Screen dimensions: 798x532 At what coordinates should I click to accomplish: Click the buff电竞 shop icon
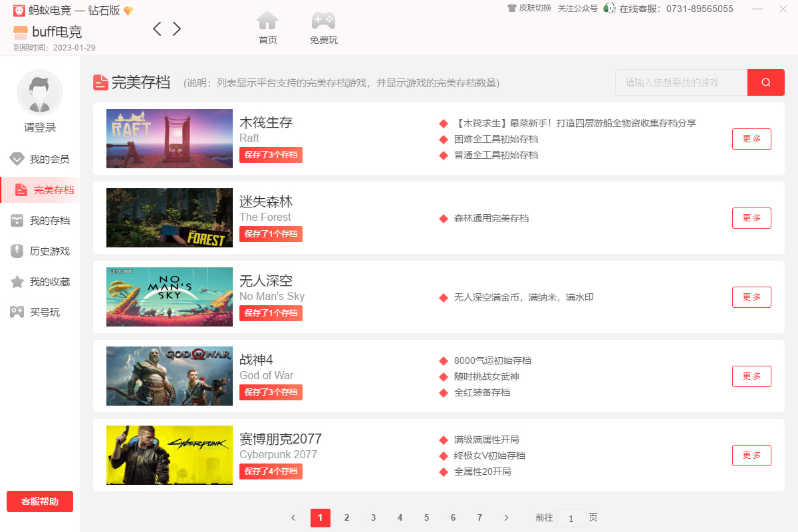point(21,33)
